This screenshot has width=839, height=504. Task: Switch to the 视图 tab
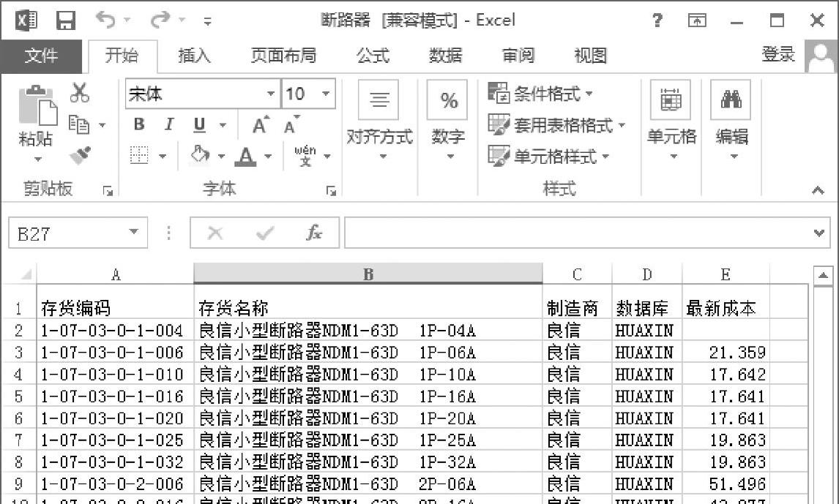(x=591, y=56)
